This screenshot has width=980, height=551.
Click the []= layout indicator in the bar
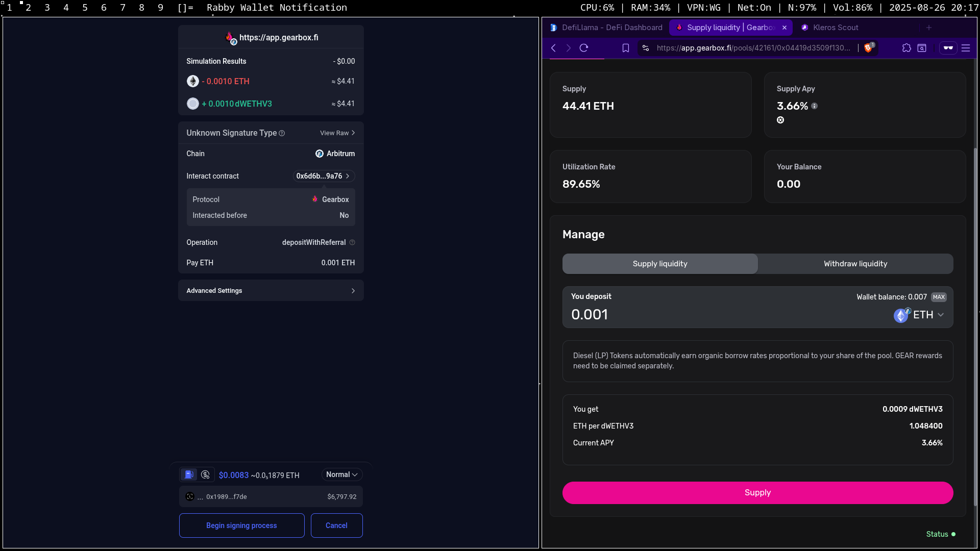click(185, 8)
